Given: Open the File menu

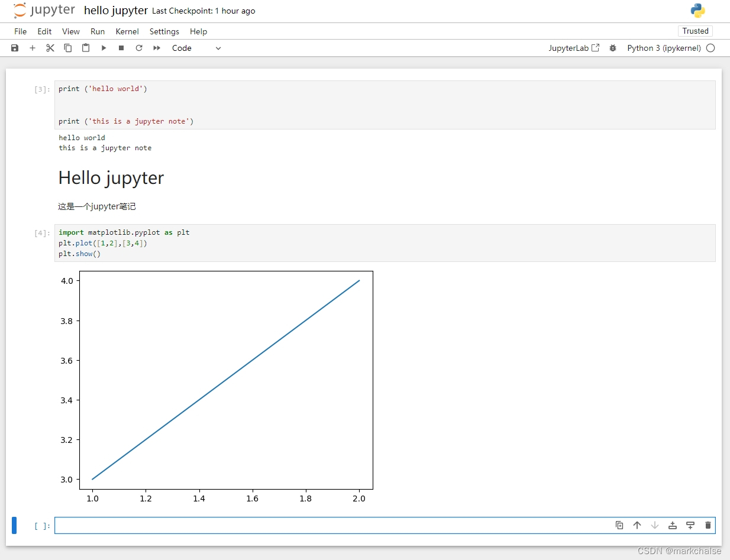Looking at the screenshot, I should tap(21, 31).
